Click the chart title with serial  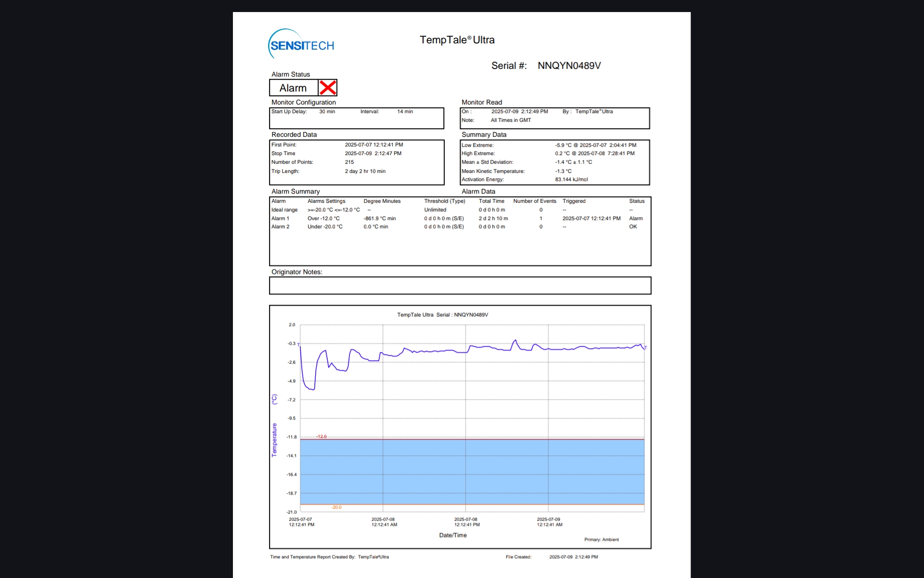tap(442, 315)
